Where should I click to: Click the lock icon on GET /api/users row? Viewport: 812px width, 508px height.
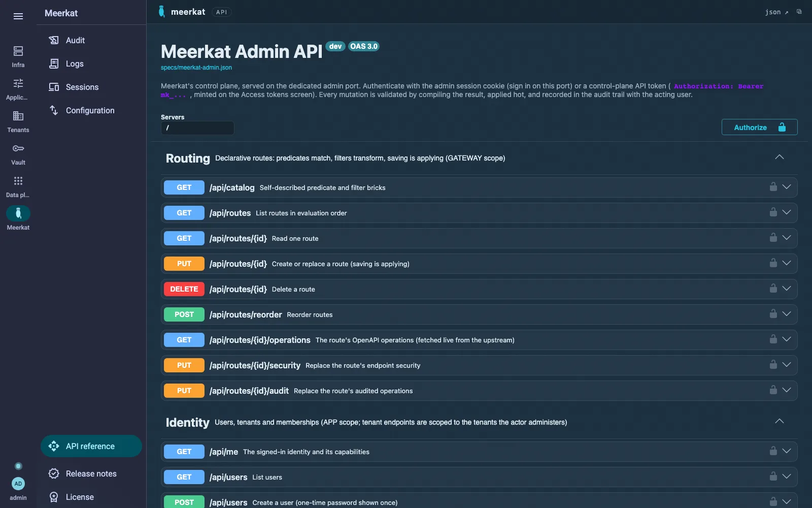[773, 476]
